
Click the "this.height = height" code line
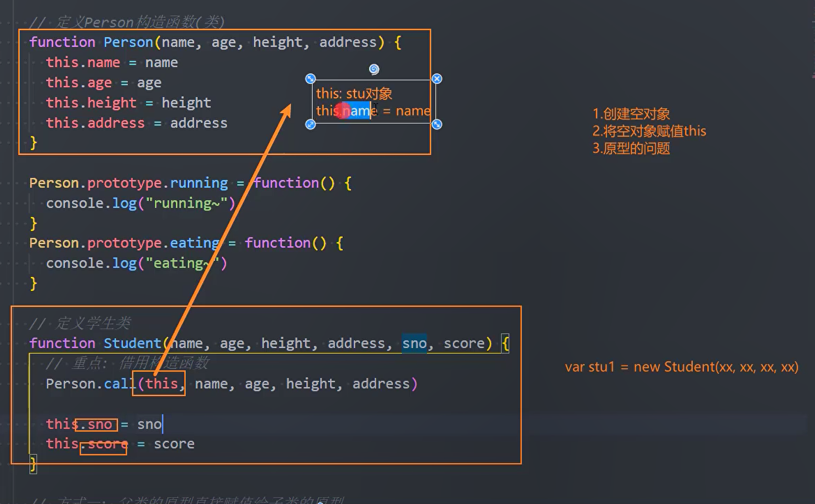click(x=129, y=103)
